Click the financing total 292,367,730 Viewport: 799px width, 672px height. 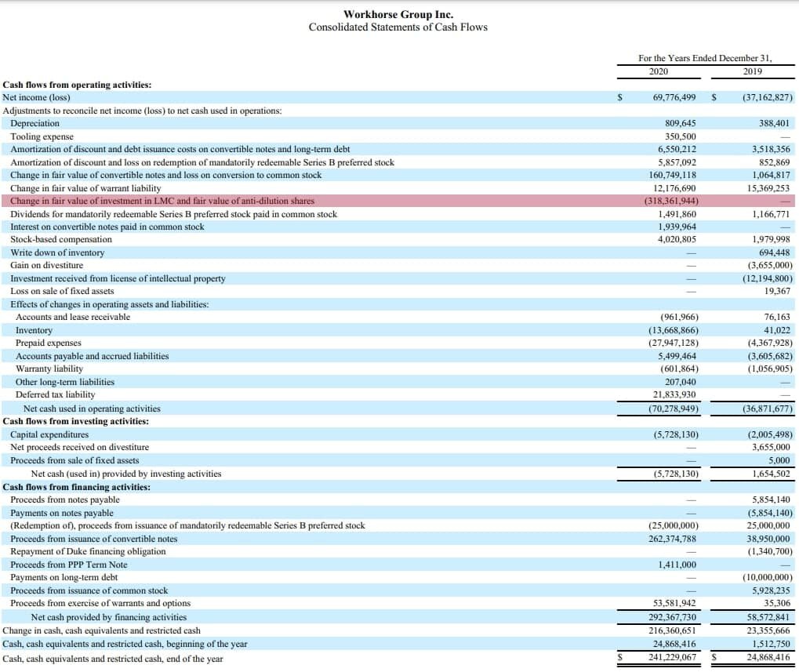point(672,617)
